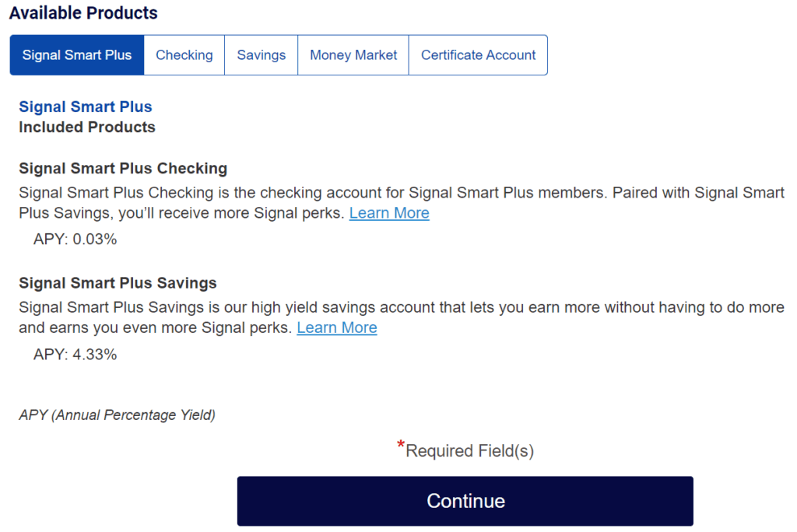Image resolution: width=797 pixels, height=532 pixels.
Task: Return to the Signal Smart Plus product tab
Action: click(76, 54)
